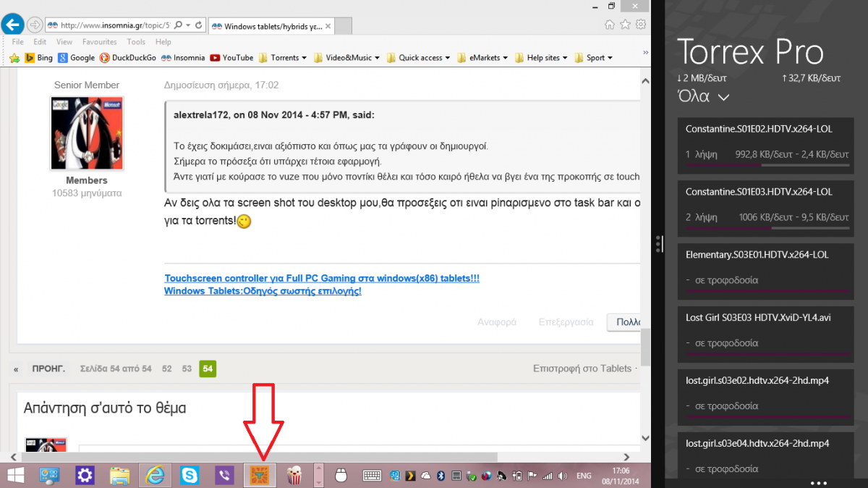The width and height of the screenshot is (868, 488).
Task: Open the Touchscreen controller Full PC Gaming link
Action: coord(322,278)
